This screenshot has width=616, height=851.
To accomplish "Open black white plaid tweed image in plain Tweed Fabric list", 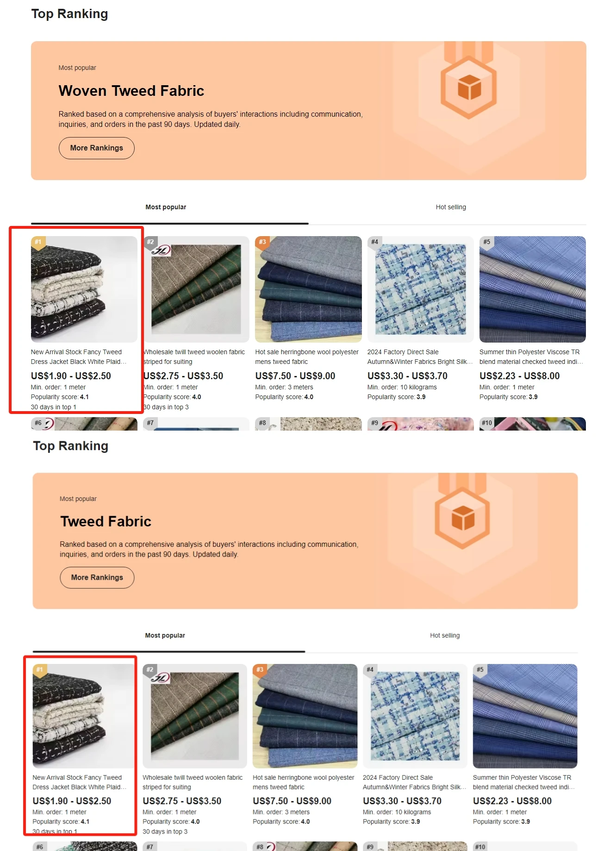I will [x=84, y=716].
